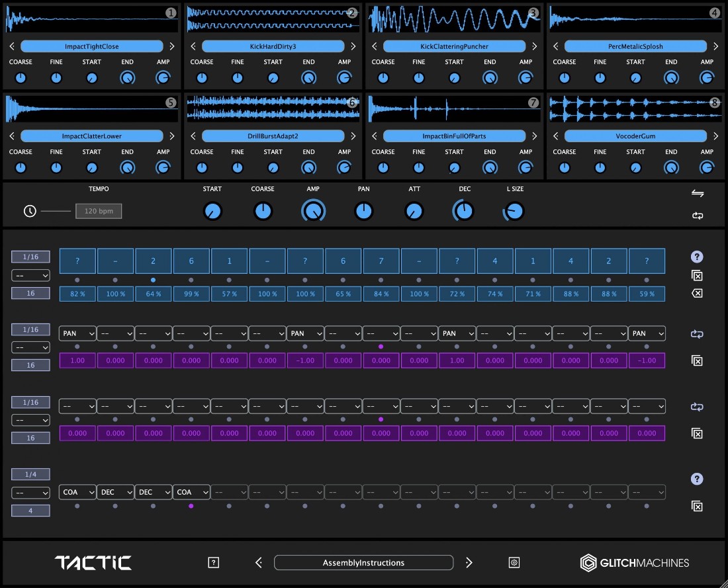Click the bidirectional arrows icon beside L SIZE
728x588 pixels.
tap(698, 193)
